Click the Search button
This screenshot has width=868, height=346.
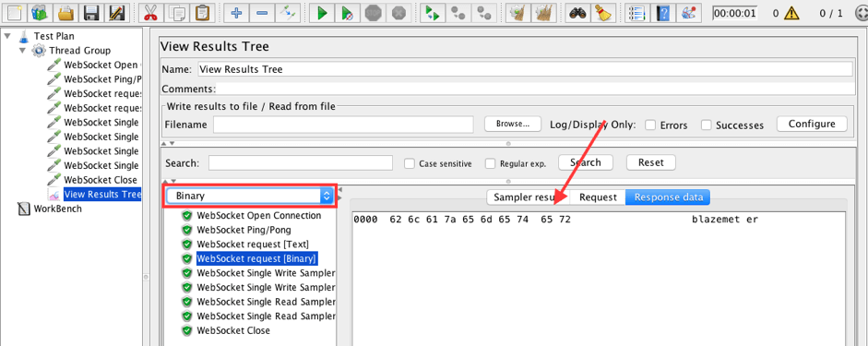[x=586, y=162]
